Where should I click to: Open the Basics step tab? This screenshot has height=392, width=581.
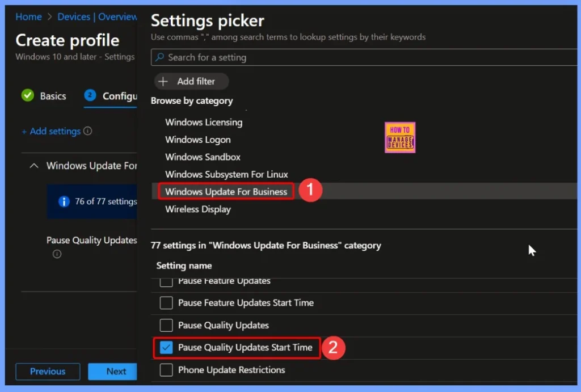tap(44, 96)
